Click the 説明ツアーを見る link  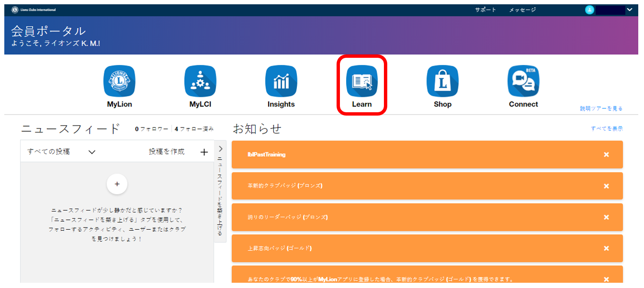tap(601, 108)
